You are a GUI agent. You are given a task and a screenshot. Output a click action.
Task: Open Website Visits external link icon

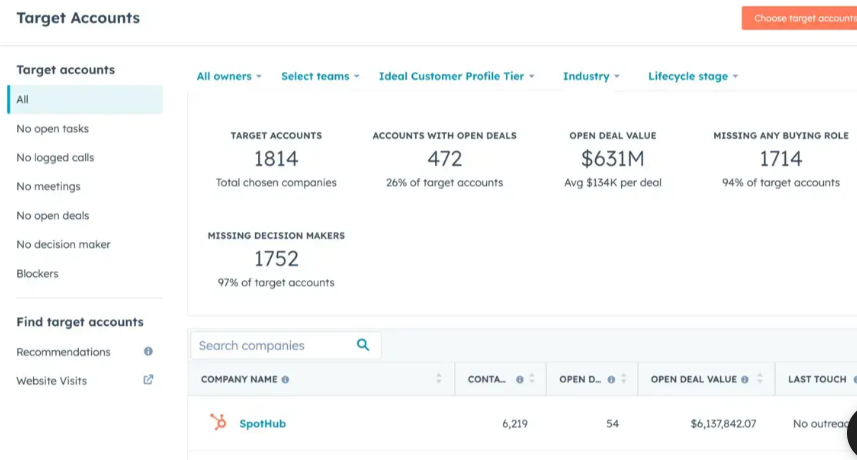pyautogui.click(x=148, y=380)
